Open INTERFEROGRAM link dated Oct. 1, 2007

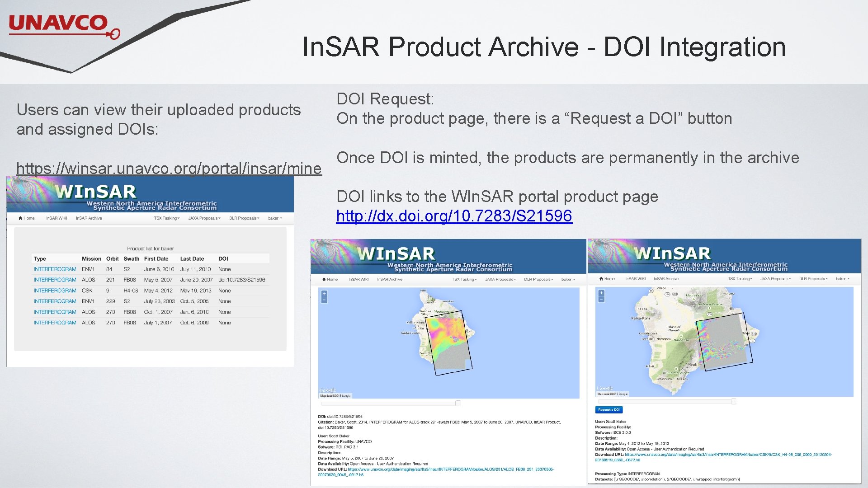point(55,312)
